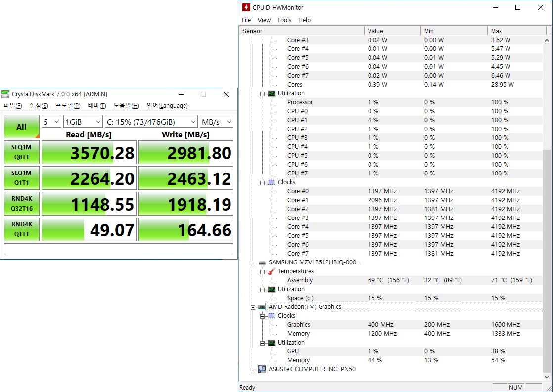Select the Cores power row

click(414, 84)
